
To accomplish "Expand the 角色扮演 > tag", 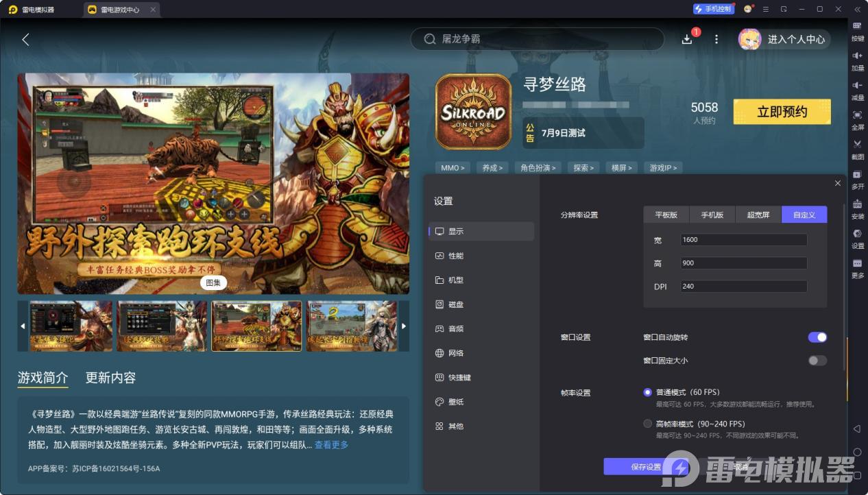I will (x=539, y=168).
